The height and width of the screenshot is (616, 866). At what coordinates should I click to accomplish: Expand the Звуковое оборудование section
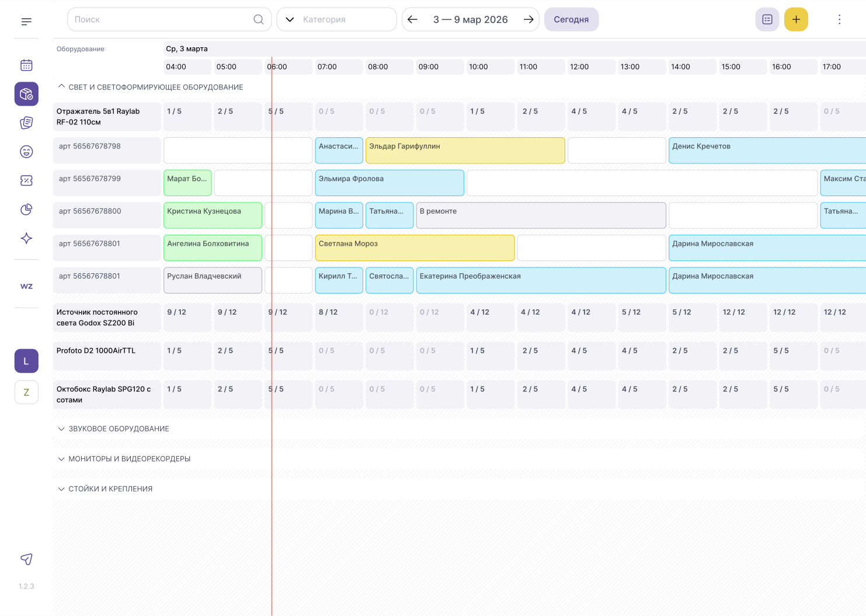click(114, 429)
